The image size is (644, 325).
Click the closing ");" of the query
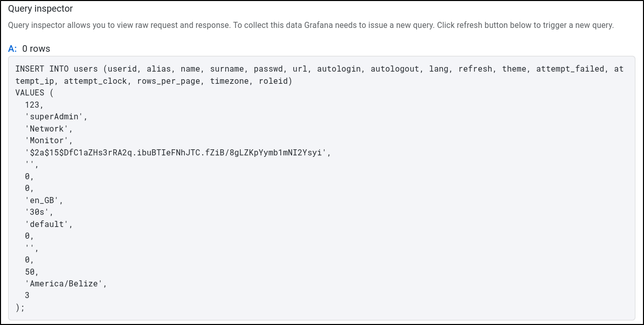tap(20, 307)
